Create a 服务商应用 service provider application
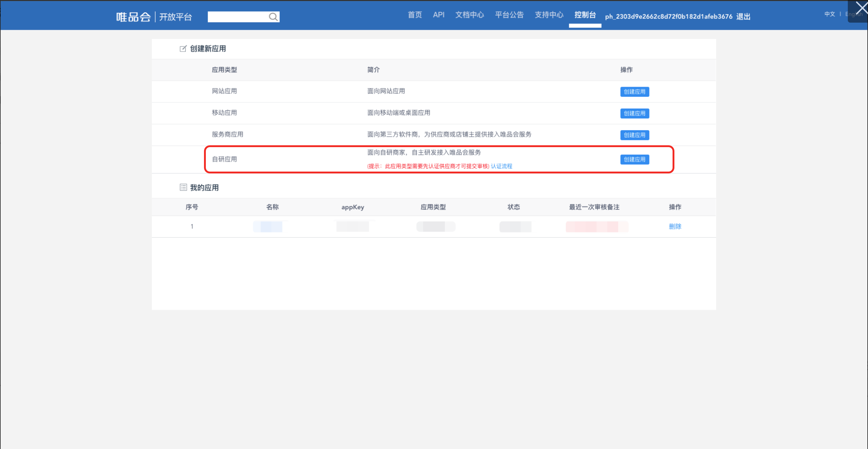Screen dimensions: 868x449 point(635,135)
